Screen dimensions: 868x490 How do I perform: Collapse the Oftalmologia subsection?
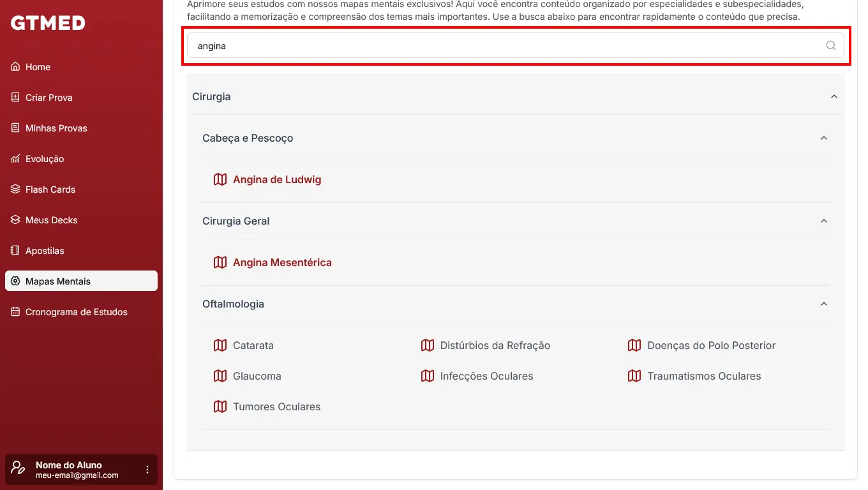pyautogui.click(x=823, y=304)
